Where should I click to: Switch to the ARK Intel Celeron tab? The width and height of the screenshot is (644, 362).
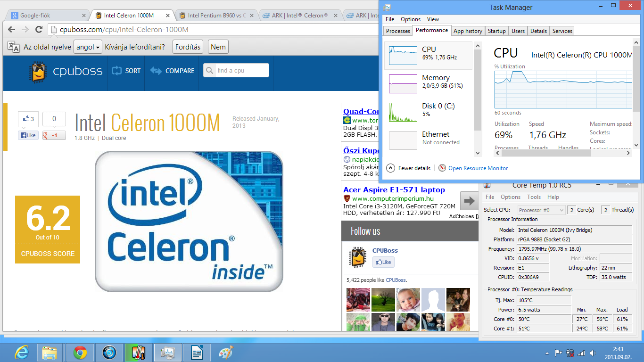pos(300,15)
